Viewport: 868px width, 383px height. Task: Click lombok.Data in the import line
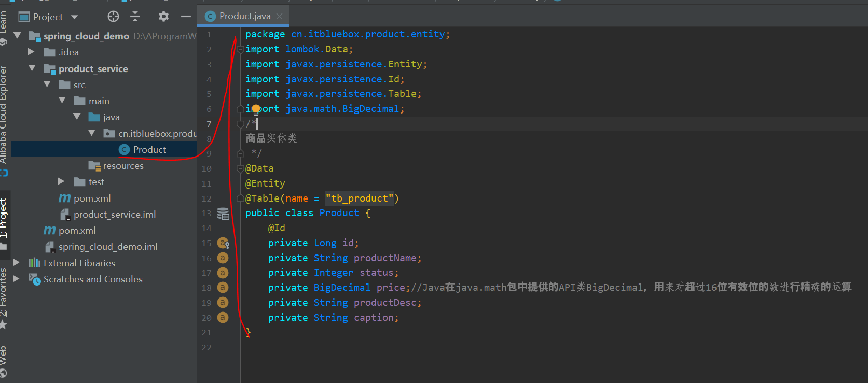coord(316,49)
